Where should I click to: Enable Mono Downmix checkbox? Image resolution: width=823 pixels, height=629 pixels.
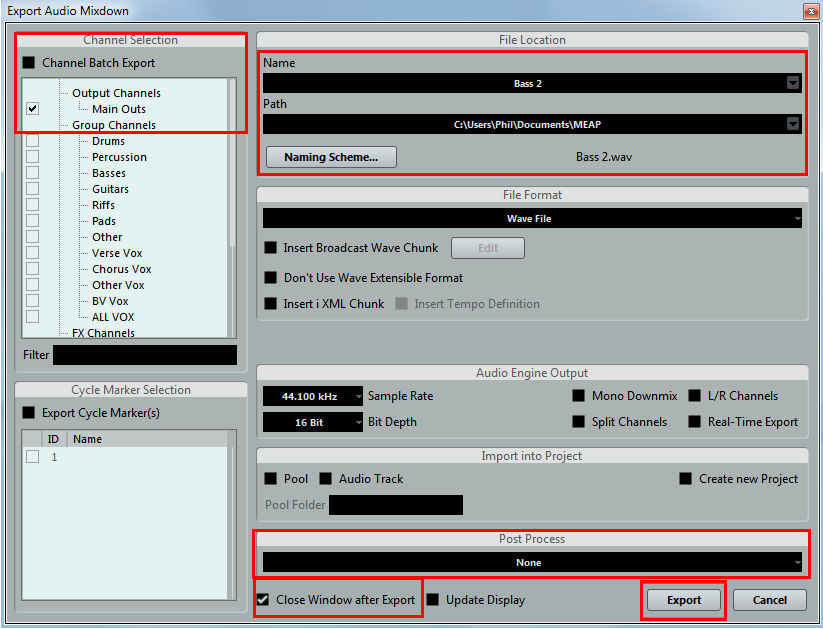coord(579,395)
